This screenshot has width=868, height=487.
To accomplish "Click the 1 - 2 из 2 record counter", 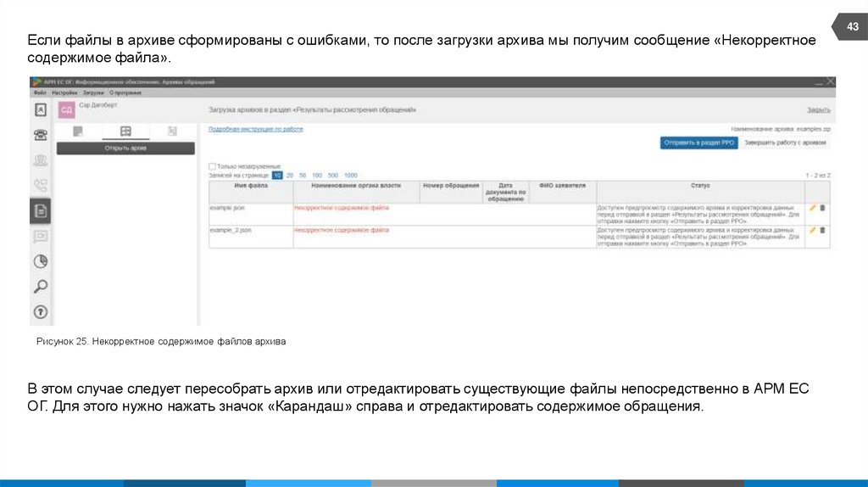I will (818, 175).
